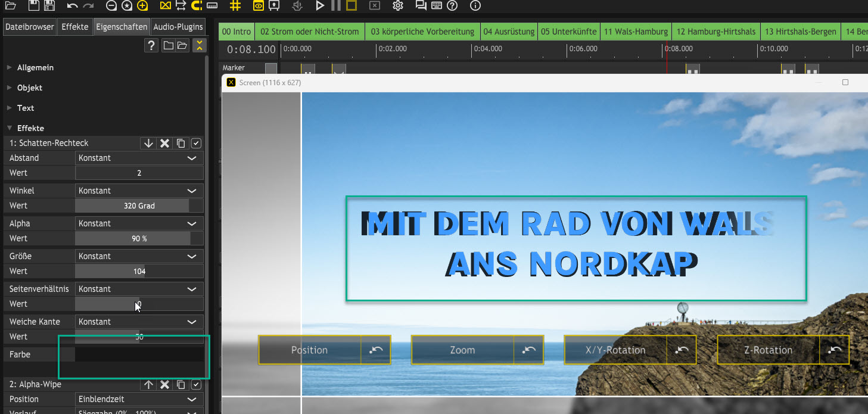Jump to chapter 11 Wals-Hamburg
The width and height of the screenshot is (868, 414).
click(636, 32)
